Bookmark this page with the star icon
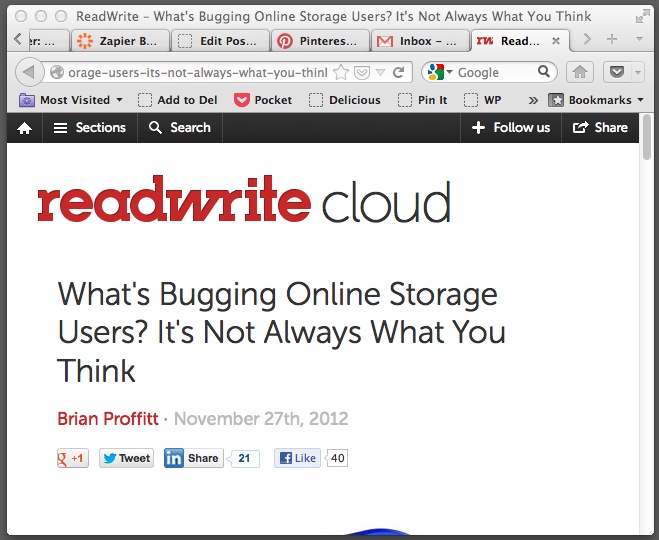The image size is (659, 540). tap(341, 72)
